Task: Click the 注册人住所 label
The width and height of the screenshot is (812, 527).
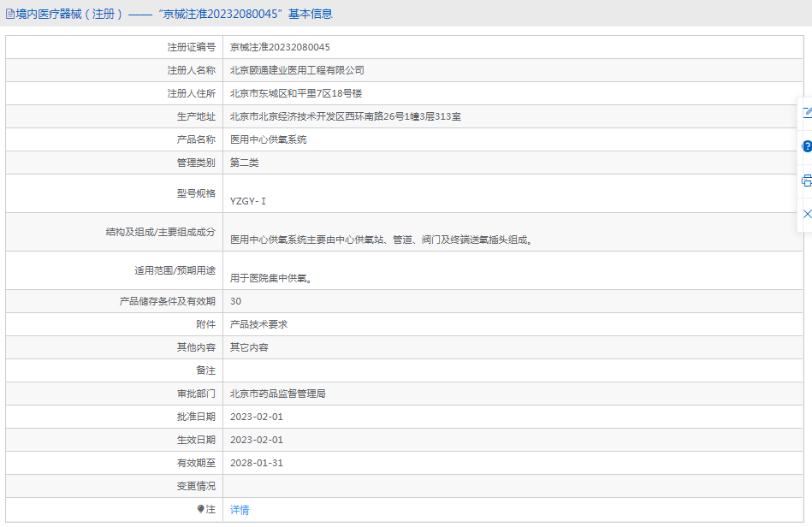Action: pos(191,93)
